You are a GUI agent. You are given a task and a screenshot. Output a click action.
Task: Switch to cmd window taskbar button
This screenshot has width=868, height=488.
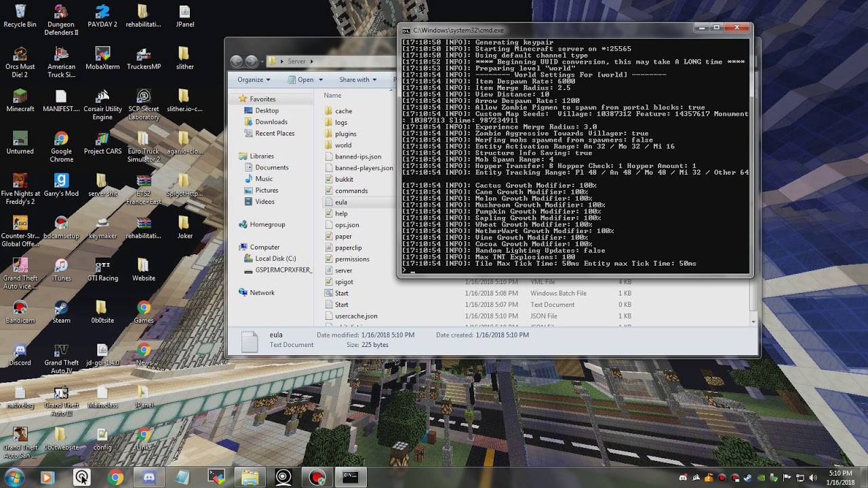click(x=350, y=477)
